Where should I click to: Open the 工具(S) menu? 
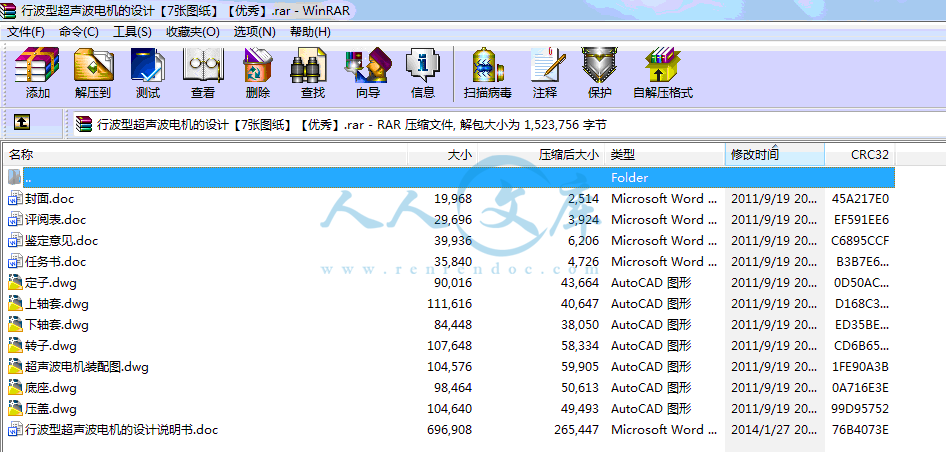click(x=132, y=31)
